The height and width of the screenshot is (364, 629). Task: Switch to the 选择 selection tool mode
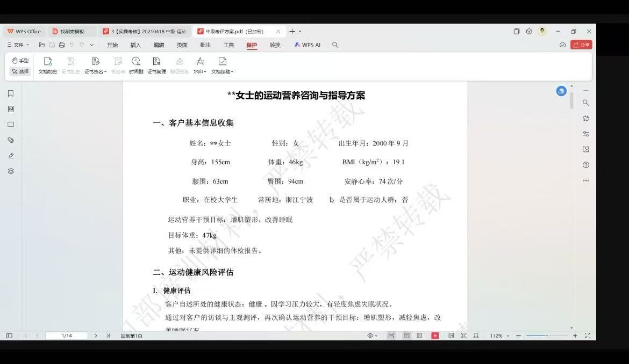point(20,71)
